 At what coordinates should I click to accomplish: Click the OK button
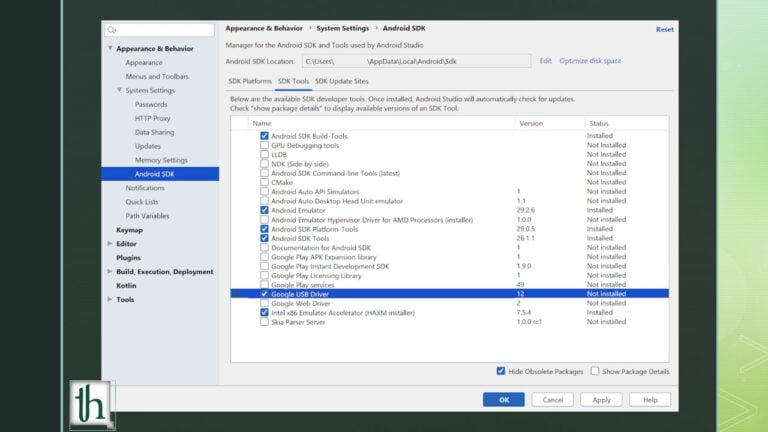[x=504, y=400]
